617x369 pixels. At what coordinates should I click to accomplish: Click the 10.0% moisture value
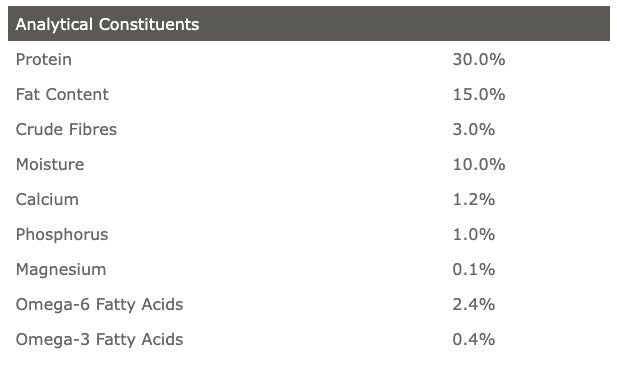[x=479, y=164]
